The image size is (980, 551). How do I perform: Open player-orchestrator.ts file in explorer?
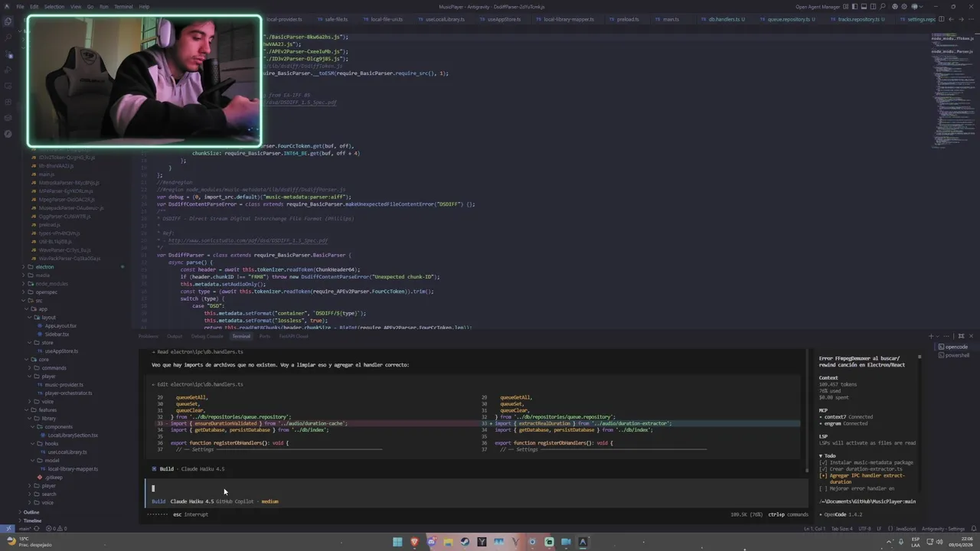[x=68, y=393]
